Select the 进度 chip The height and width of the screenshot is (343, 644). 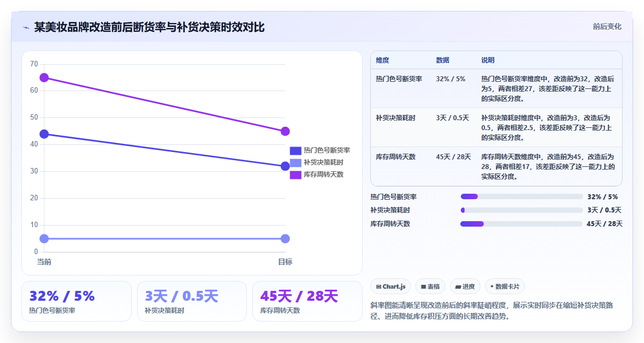coord(465,286)
